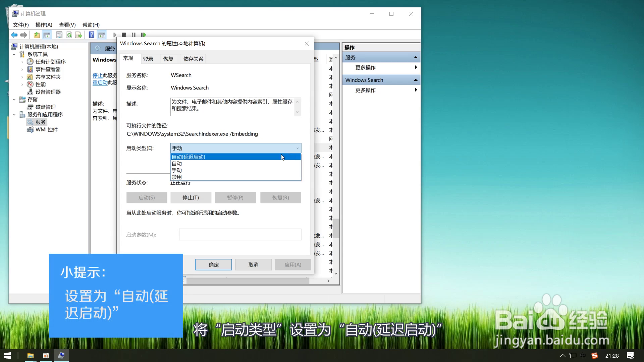This screenshot has width=644, height=362.
Task: Click the up one level folder icon
Action: [x=37, y=35]
